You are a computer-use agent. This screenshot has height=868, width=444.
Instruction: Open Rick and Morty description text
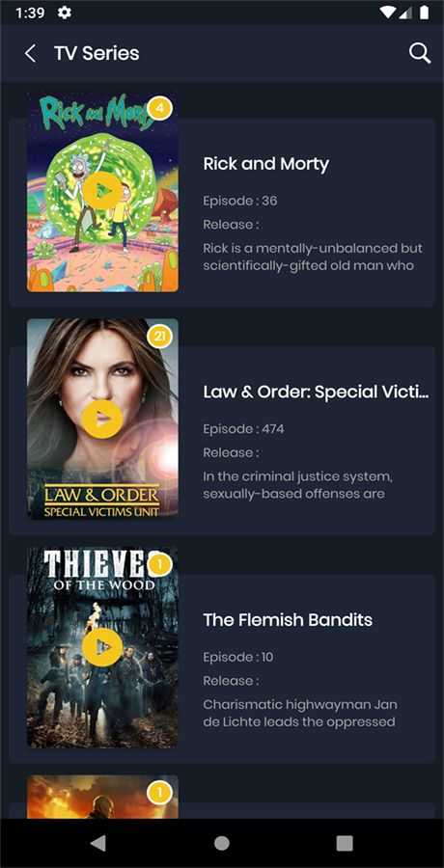point(313,257)
